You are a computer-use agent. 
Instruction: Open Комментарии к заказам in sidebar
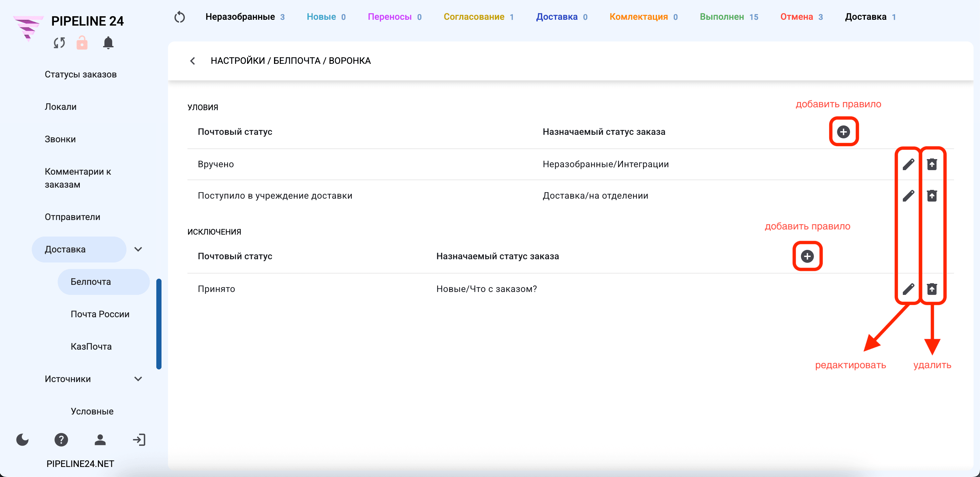[78, 178]
